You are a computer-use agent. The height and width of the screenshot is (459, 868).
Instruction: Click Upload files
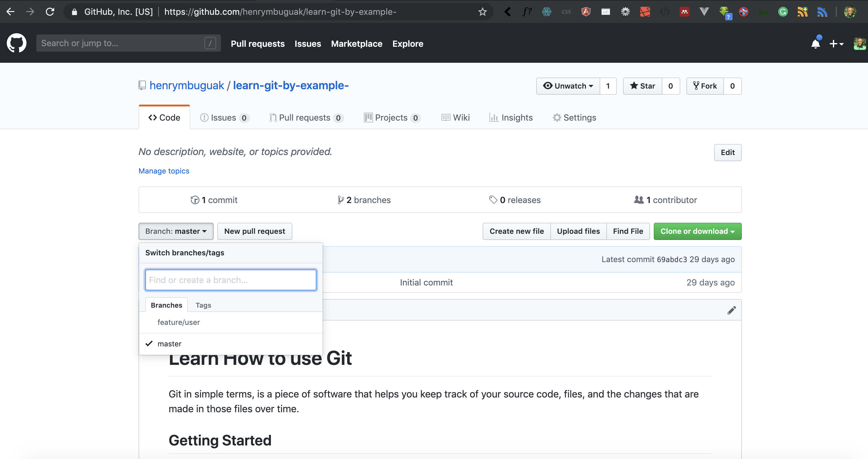tap(578, 231)
